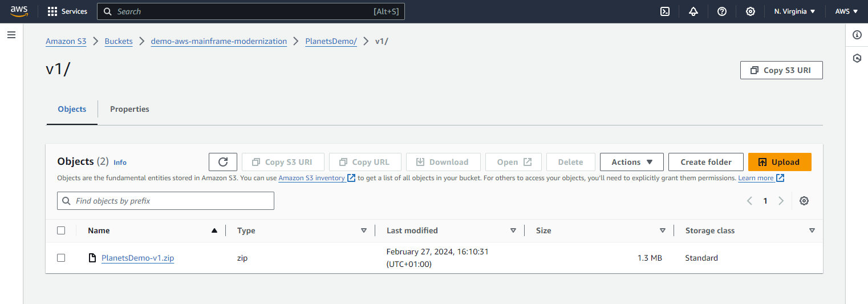Open the PlanetsDemo-v1.zip object link
Image resolution: width=868 pixels, height=304 pixels.
tap(137, 258)
